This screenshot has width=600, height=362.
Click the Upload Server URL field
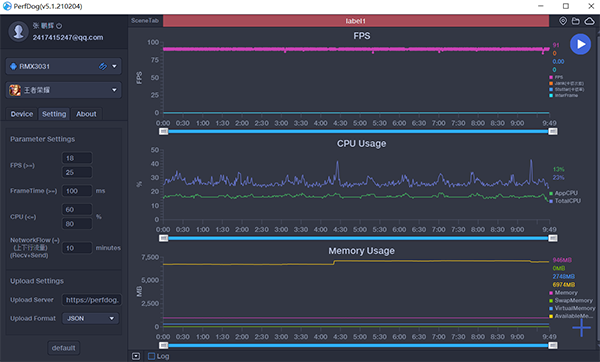91,300
